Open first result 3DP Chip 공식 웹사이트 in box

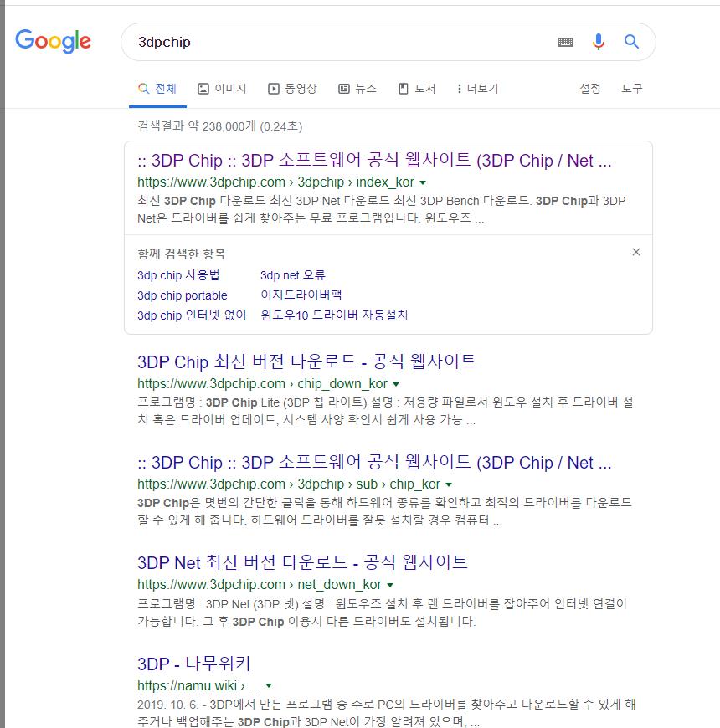(x=374, y=161)
